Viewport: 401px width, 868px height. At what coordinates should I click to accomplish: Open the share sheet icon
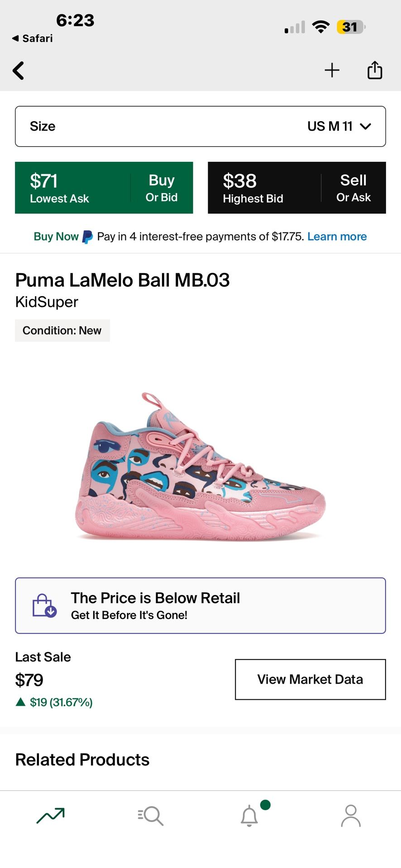tap(375, 70)
